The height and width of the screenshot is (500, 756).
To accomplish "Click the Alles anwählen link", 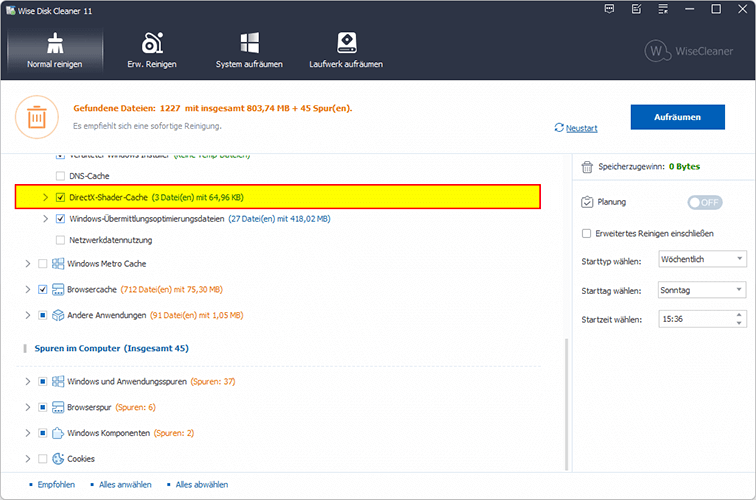I will click(x=125, y=485).
